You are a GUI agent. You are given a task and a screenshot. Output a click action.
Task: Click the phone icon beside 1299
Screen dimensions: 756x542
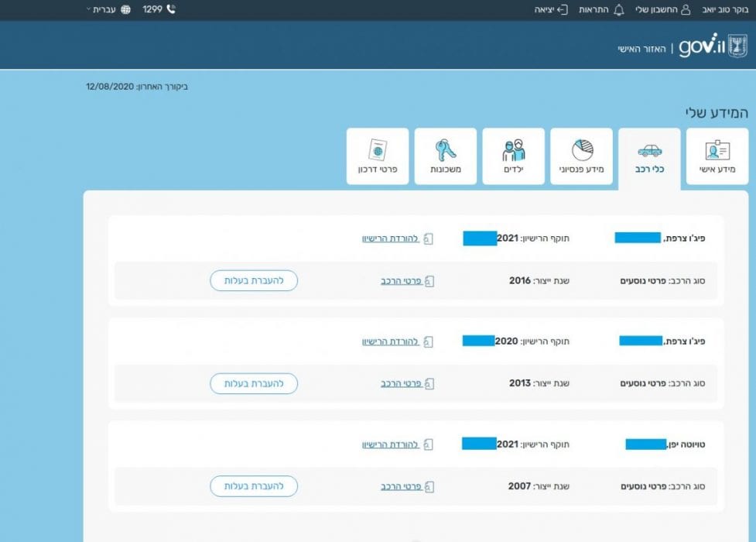point(171,9)
